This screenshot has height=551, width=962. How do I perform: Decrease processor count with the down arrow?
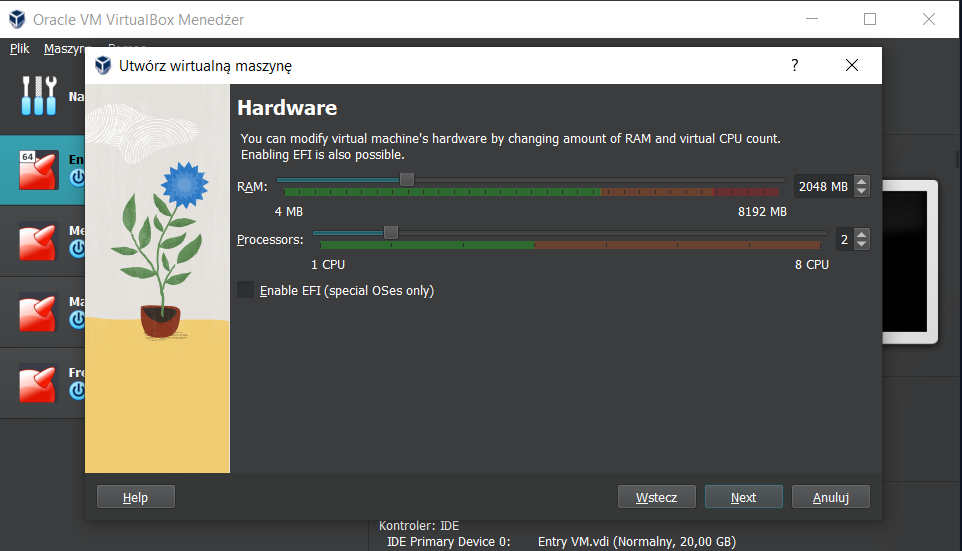click(x=862, y=244)
